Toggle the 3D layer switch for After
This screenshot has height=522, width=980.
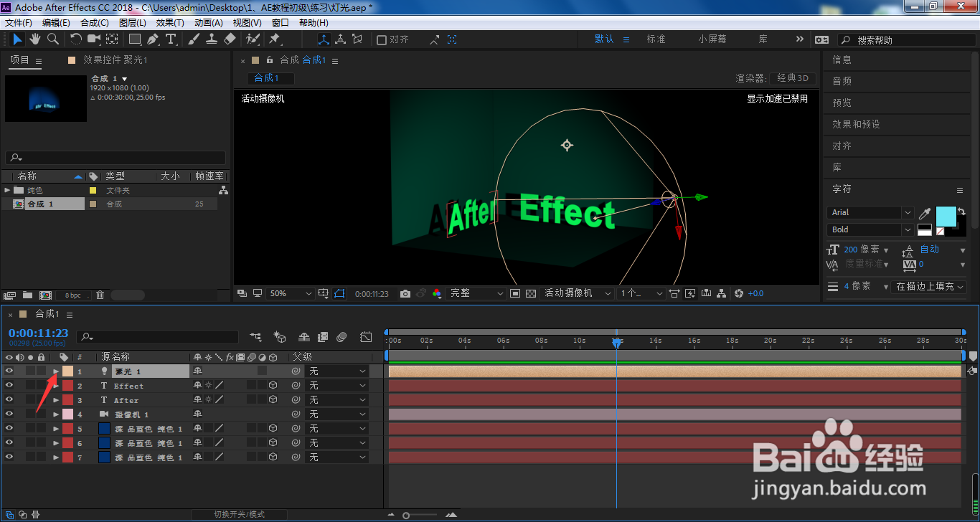[273, 399]
